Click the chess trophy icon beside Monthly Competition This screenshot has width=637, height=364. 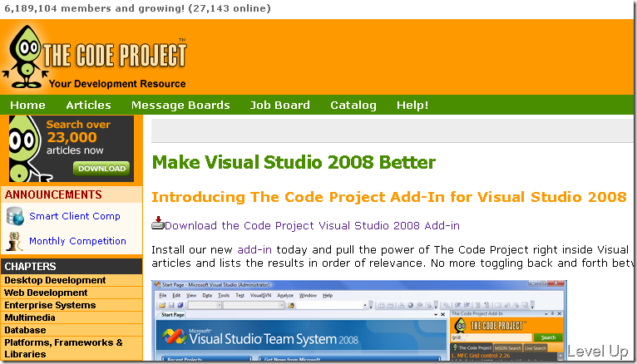tap(15, 242)
